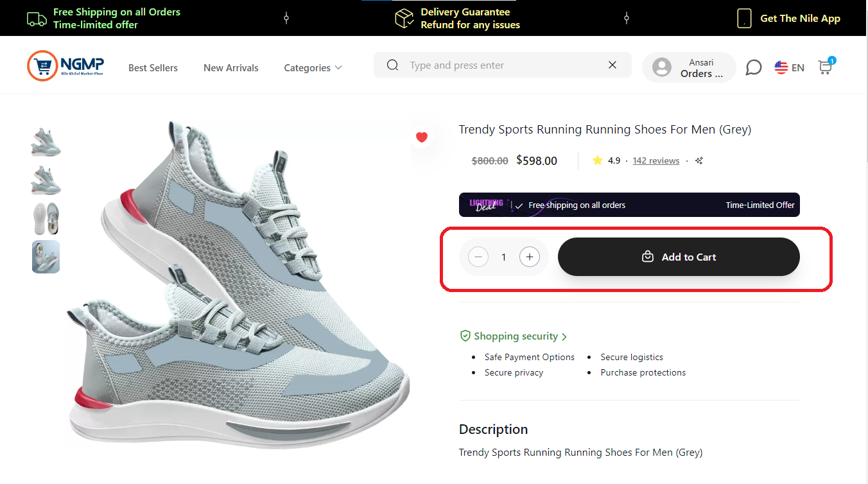Toggle the red heart wishlist icon
Image resolution: width=868 pixels, height=484 pixels.
(x=422, y=137)
